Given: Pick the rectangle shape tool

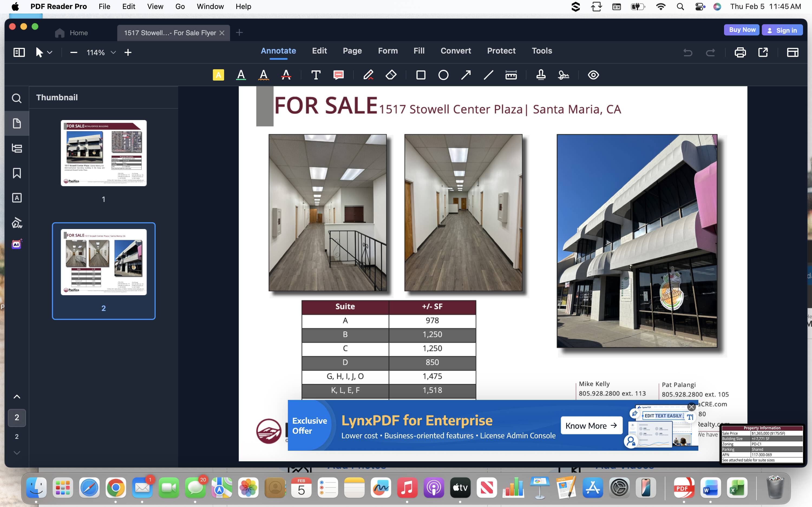Looking at the screenshot, I should tap(421, 75).
